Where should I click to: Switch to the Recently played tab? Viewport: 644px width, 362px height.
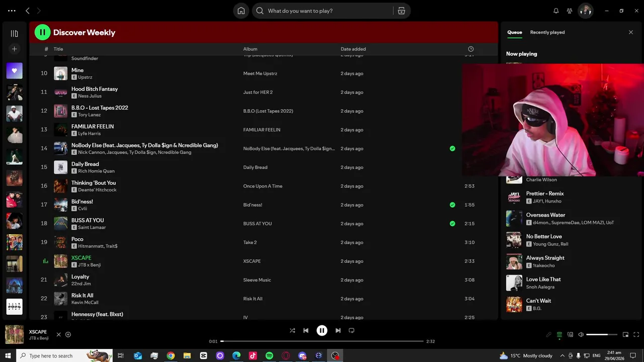tap(547, 32)
